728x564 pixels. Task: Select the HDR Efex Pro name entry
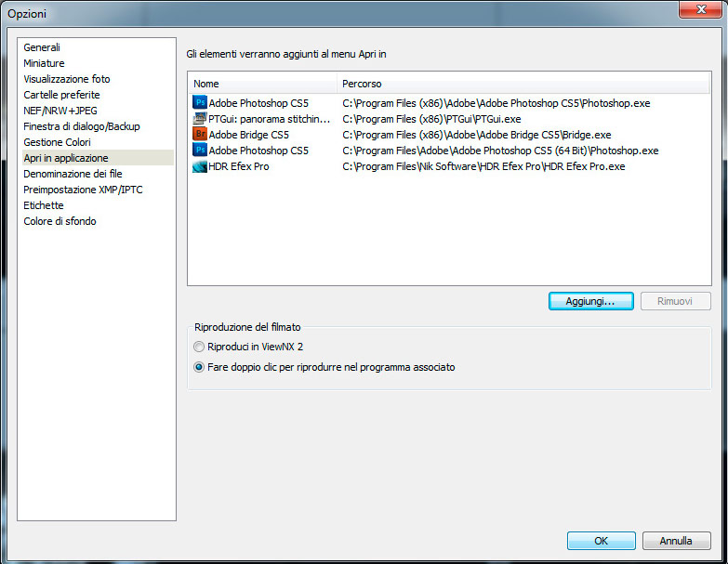pos(239,166)
